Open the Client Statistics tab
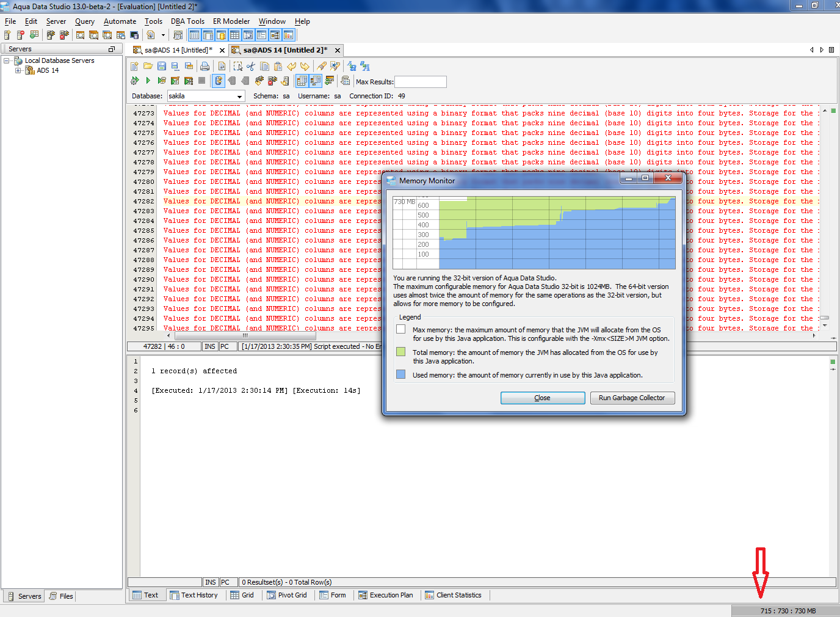Screen dimensions: 840x617 [453, 595]
